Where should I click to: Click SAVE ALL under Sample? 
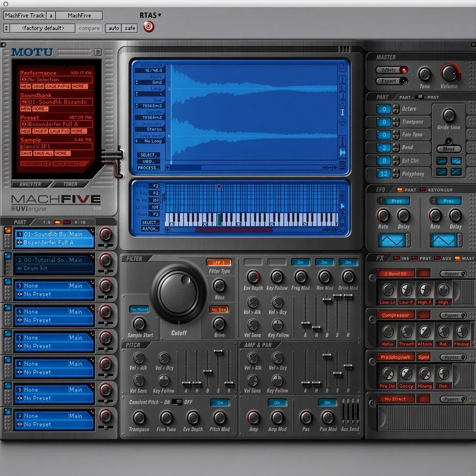tap(43, 153)
